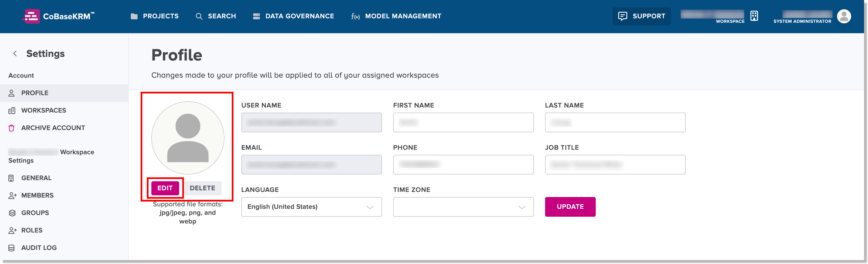Click the profile picture placeholder
868x264 pixels.
188,138
